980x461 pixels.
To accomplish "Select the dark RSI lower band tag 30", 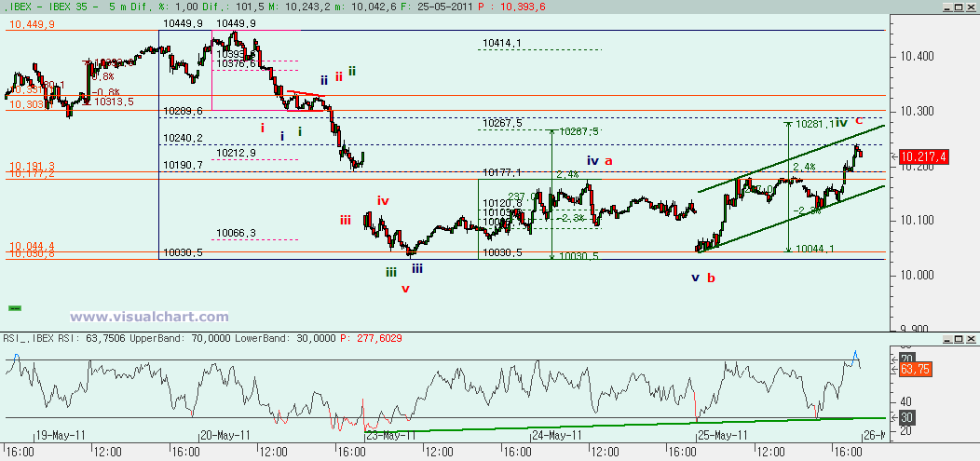I will 906,417.
